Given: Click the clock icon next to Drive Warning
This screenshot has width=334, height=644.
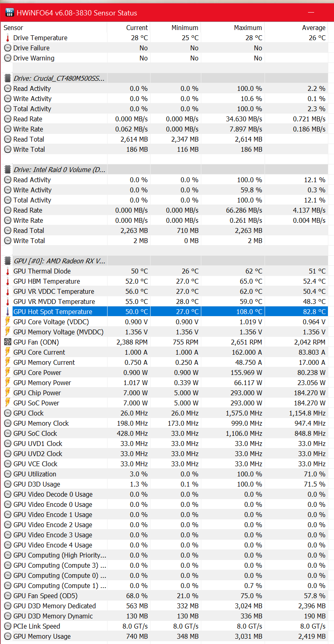Looking at the screenshot, I should point(8,58).
